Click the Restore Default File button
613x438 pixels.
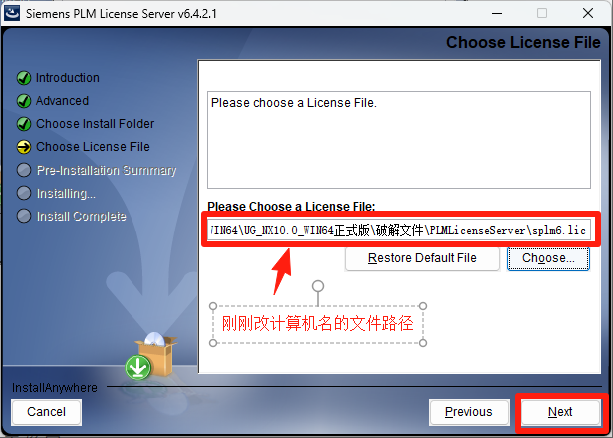point(422,258)
